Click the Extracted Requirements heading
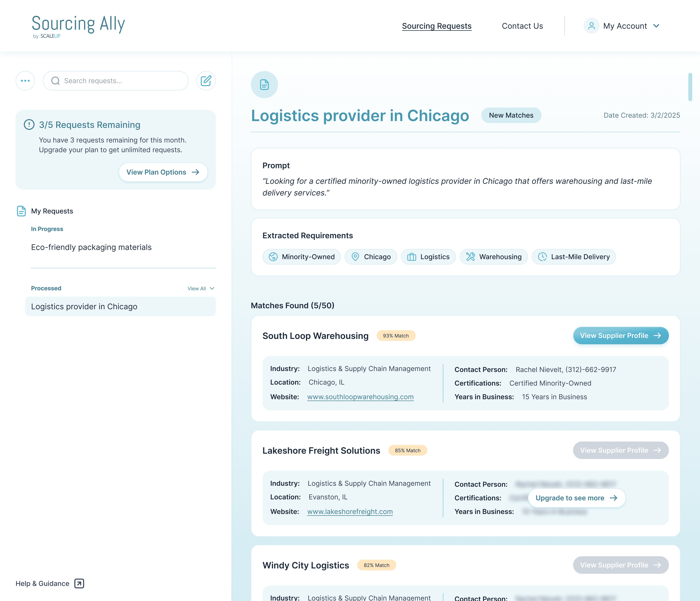The height and width of the screenshot is (601, 700). pyautogui.click(x=308, y=236)
